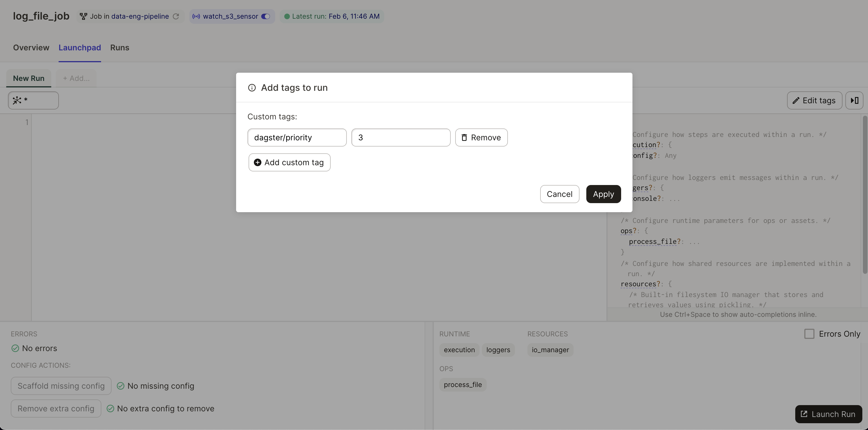868x430 pixels.
Task: Click the skip/fast-forward run icon
Action: point(854,100)
